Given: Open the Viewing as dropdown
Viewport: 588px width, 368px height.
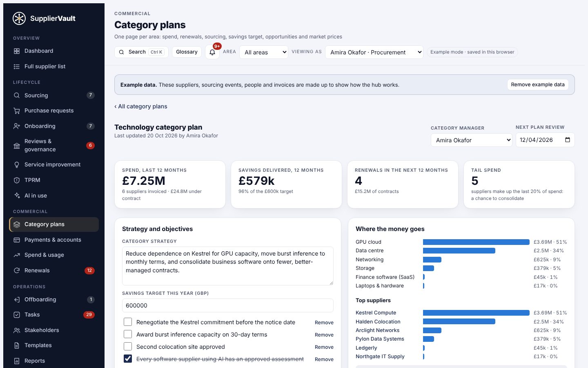Looking at the screenshot, I should (374, 52).
